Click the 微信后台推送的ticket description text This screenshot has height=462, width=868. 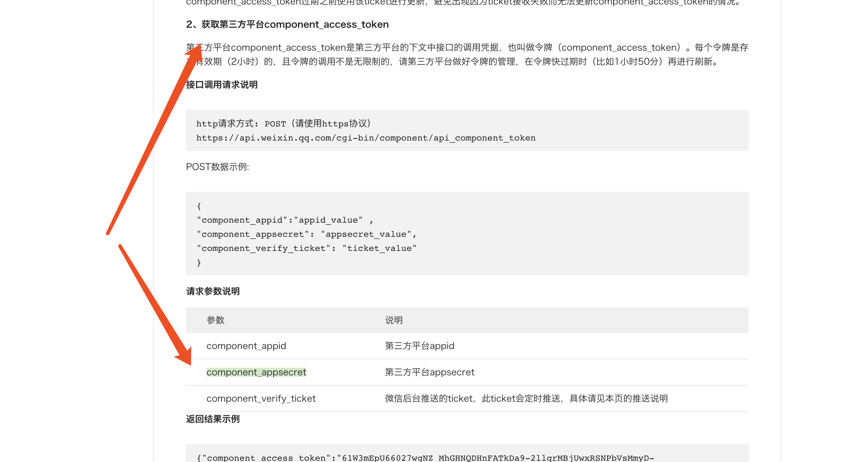[526, 398]
